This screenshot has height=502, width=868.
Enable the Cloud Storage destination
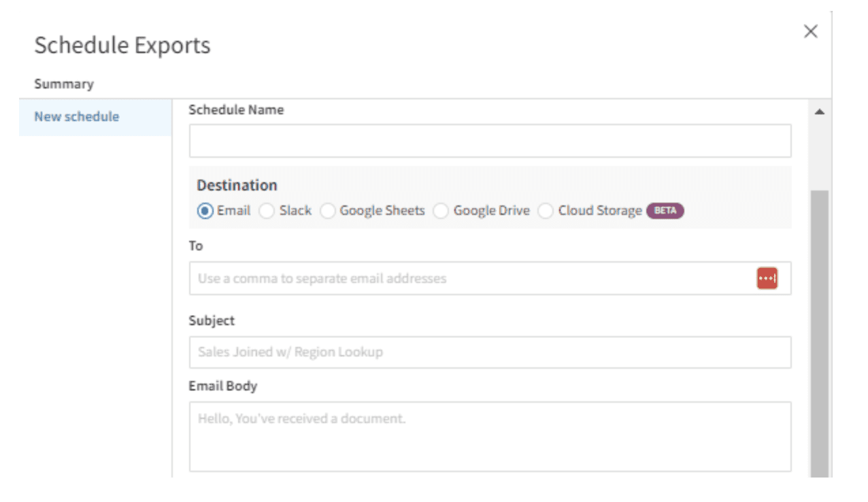click(545, 211)
